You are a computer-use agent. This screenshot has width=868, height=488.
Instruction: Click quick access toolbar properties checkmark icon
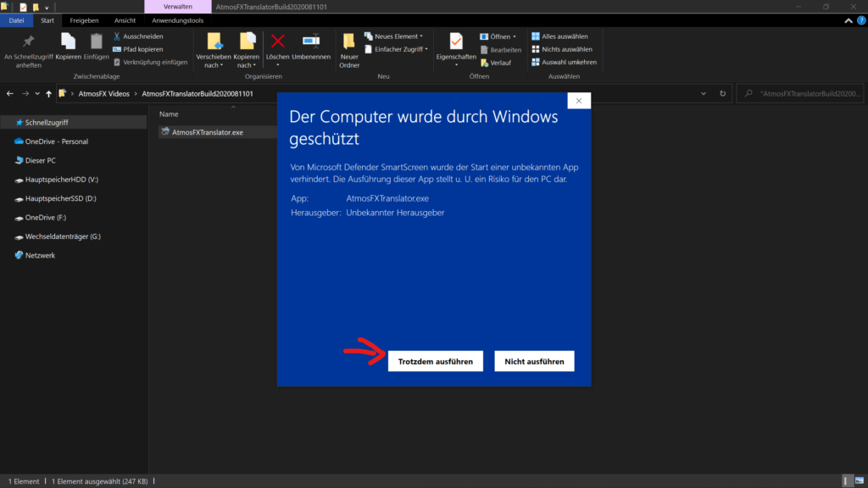click(23, 7)
